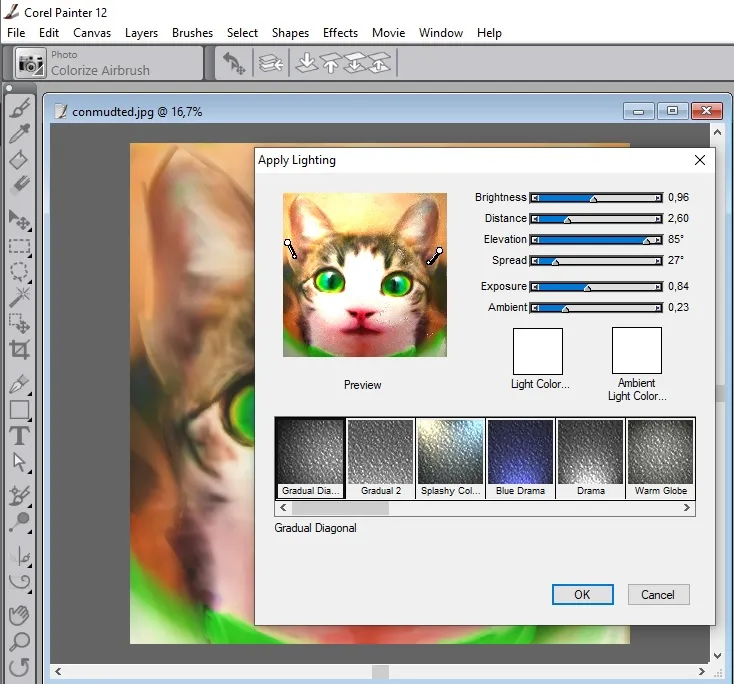Open the Ambient Light Color swatch

637,350
